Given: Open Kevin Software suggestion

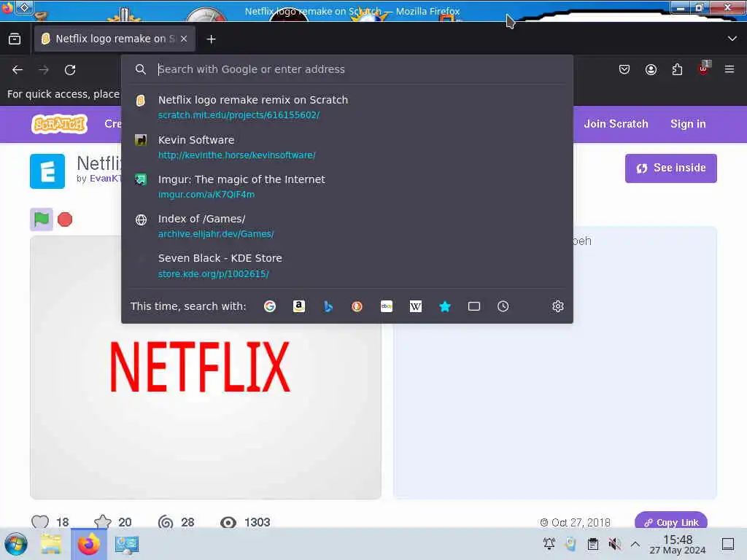Looking at the screenshot, I should coord(347,147).
